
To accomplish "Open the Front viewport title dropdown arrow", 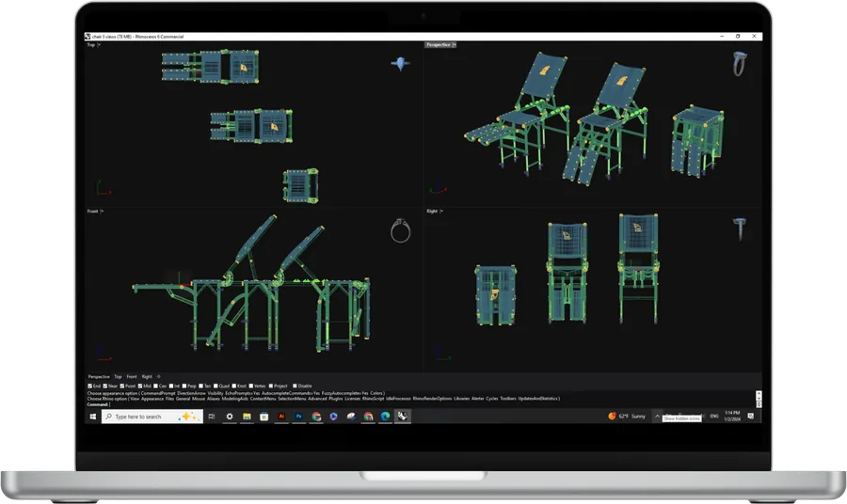I will click(102, 211).
